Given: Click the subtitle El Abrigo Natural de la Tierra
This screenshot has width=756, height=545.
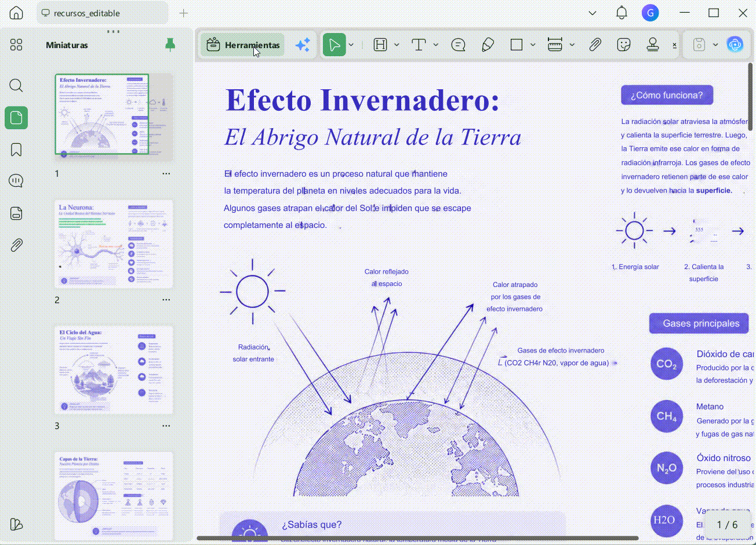Looking at the screenshot, I should coord(373,137).
